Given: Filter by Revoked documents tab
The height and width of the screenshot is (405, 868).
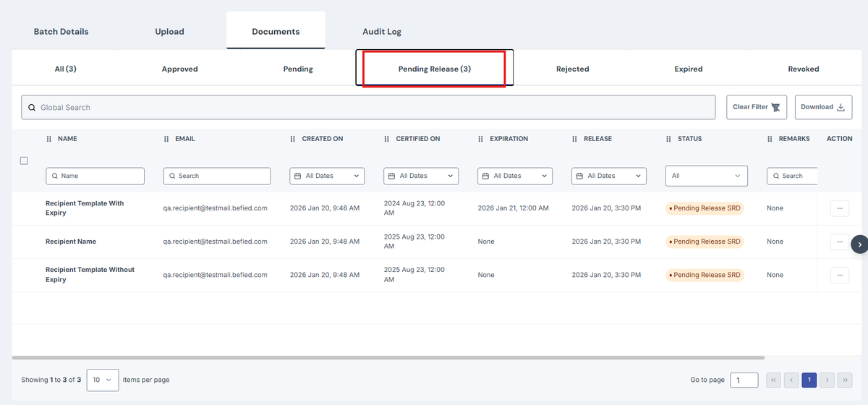Looking at the screenshot, I should [803, 69].
